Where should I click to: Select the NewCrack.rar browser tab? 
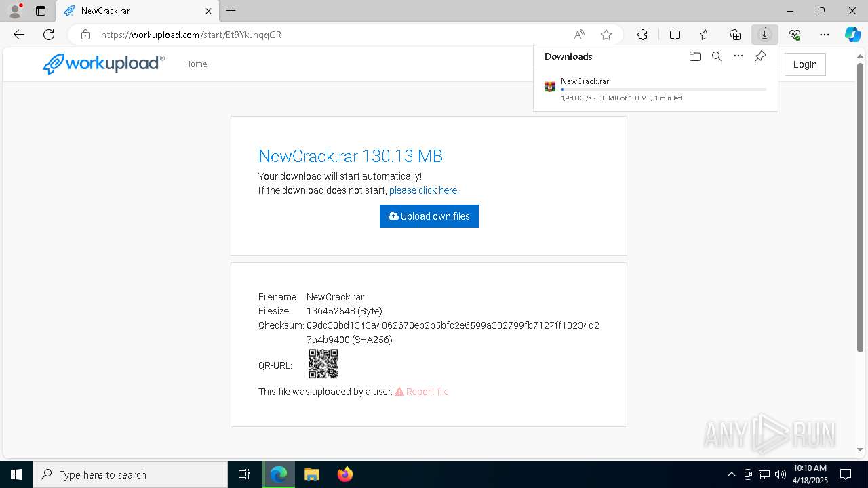coord(138,11)
